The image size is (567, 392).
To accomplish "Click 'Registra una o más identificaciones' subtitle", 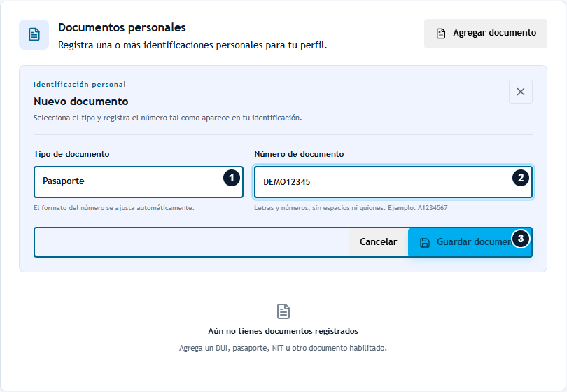I will pyautogui.click(x=192, y=45).
